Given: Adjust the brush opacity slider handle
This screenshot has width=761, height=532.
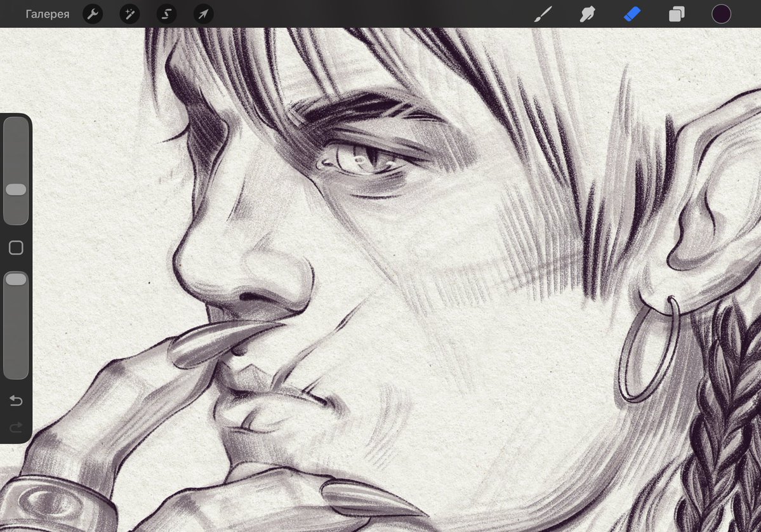Looking at the screenshot, I should coord(16,279).
